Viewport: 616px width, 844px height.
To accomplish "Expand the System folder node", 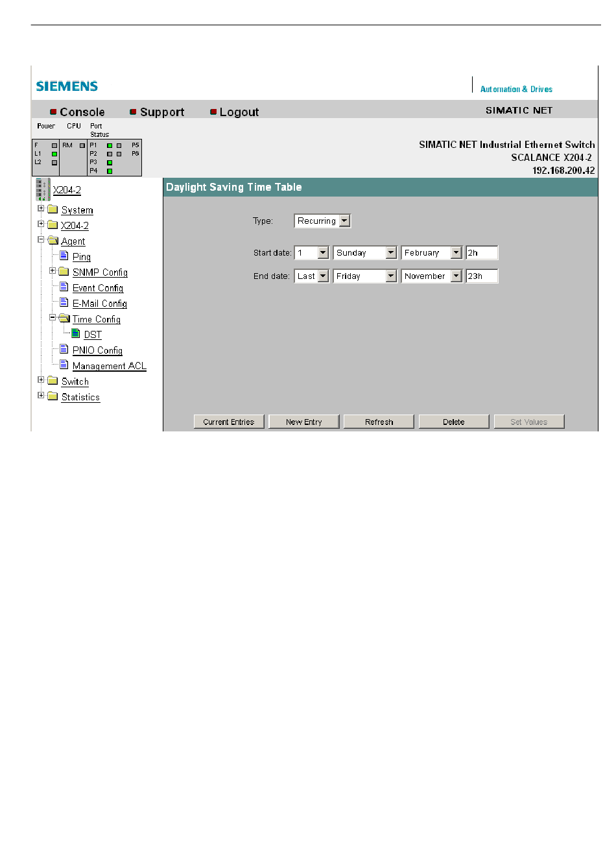I will click(x=41, y=208).
